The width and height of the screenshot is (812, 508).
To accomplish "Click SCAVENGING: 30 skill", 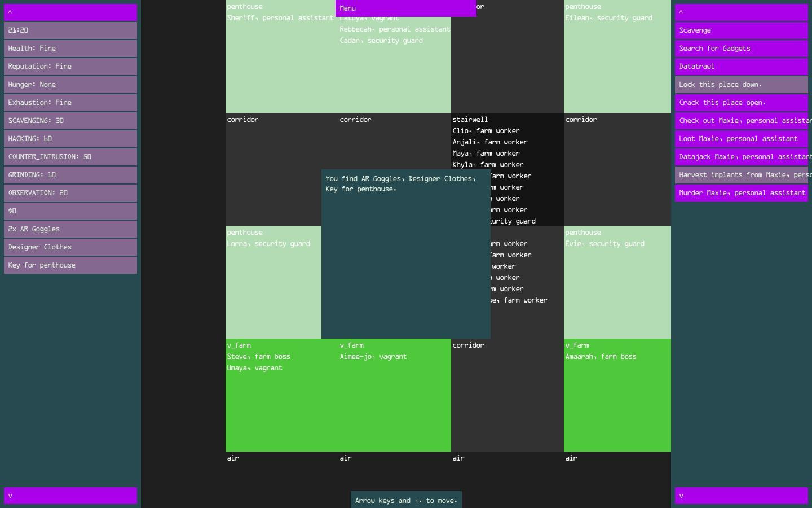I will pyautogui.click(x=70, y=121).
